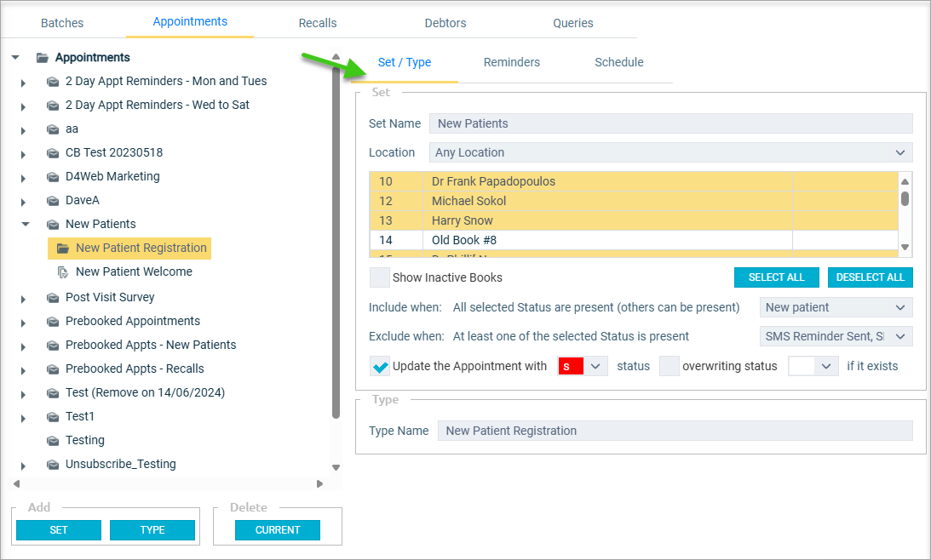Collapse the New Patients set
Image resolution: width=931 pixels, height=560 pixels.
point(26,224)
